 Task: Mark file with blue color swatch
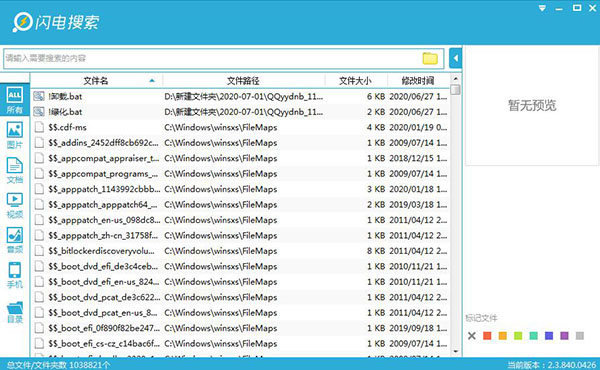point(549,336)
